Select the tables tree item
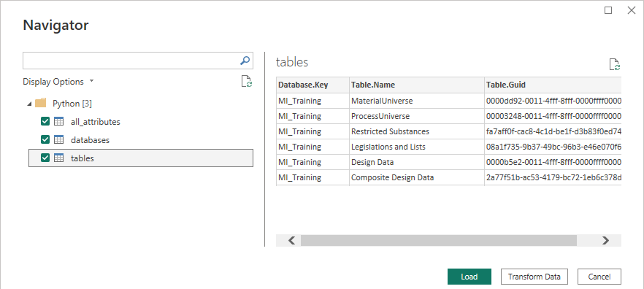644x289 pixels. pos(141,158)
